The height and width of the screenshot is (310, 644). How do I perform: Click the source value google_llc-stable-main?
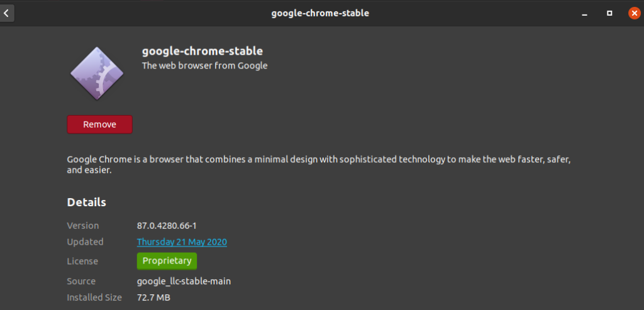pos(184,281)
